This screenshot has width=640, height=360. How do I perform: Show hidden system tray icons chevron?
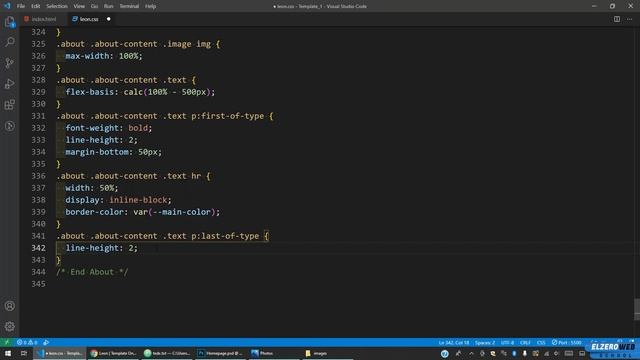(471, 353)
